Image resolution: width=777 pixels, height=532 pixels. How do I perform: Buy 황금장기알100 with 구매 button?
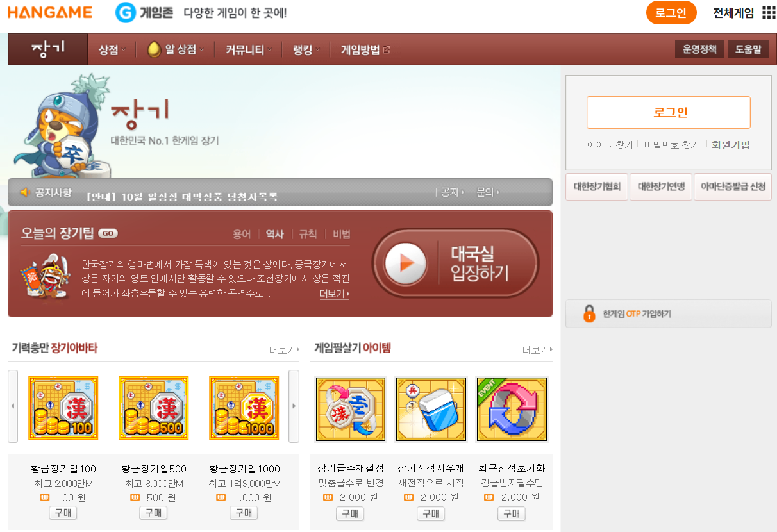click(63, 513)
